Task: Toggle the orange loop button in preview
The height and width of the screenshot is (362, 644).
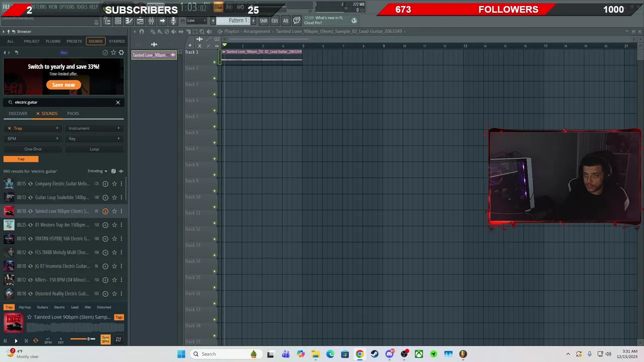Action: [x=35, y=340]
